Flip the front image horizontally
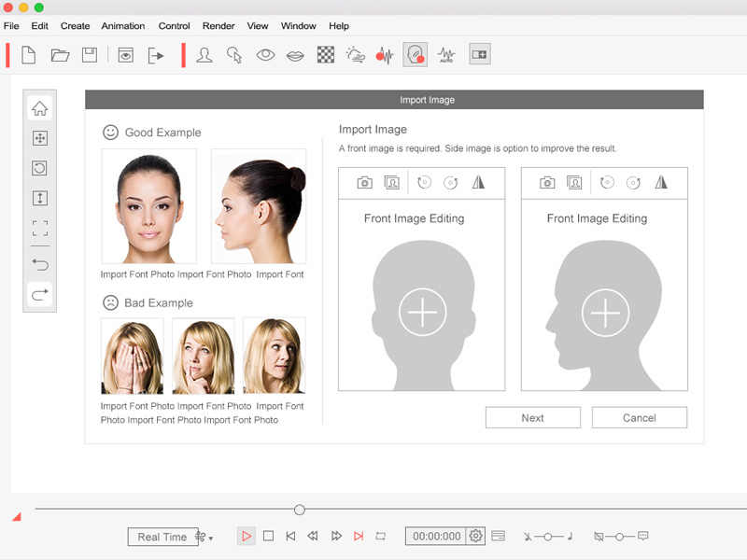747x560 pixels. pos(478,183)
